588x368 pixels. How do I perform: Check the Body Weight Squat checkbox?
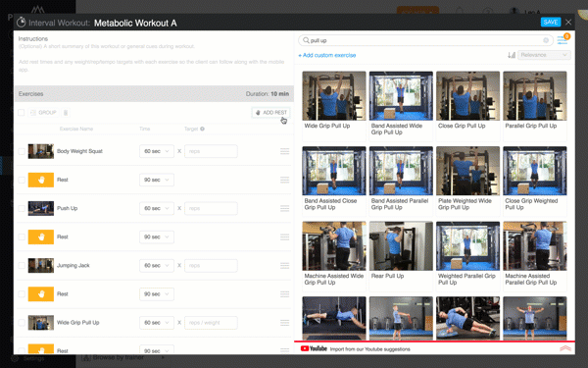coord(22,151)
